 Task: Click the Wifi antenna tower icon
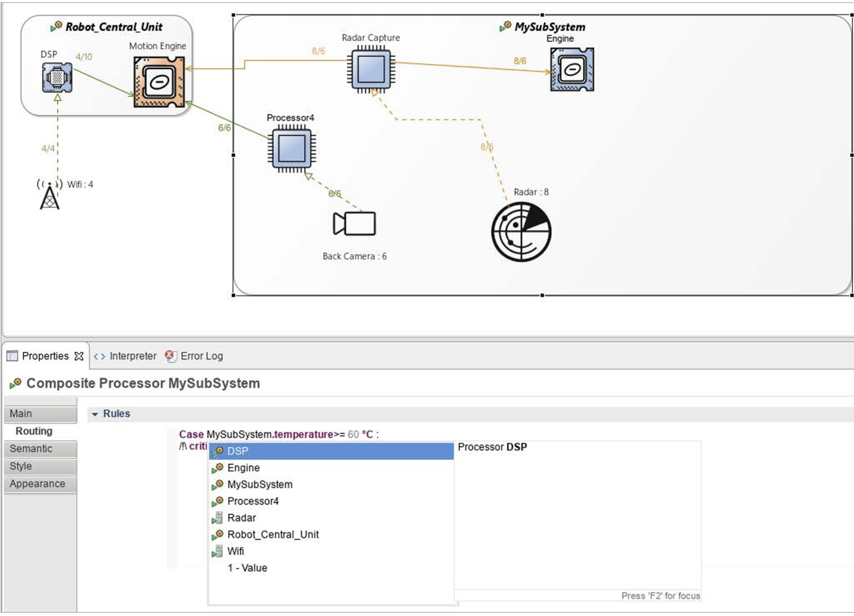[49, 194]
